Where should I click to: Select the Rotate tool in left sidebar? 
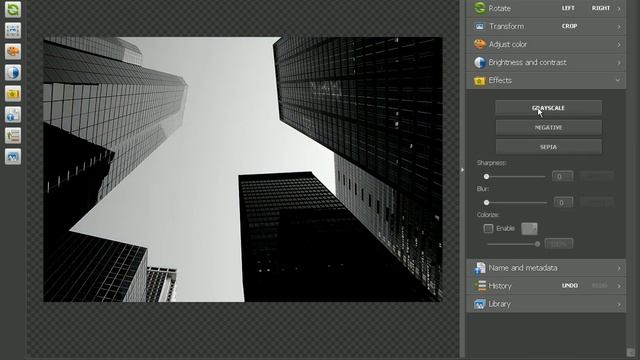coord(13,9)
